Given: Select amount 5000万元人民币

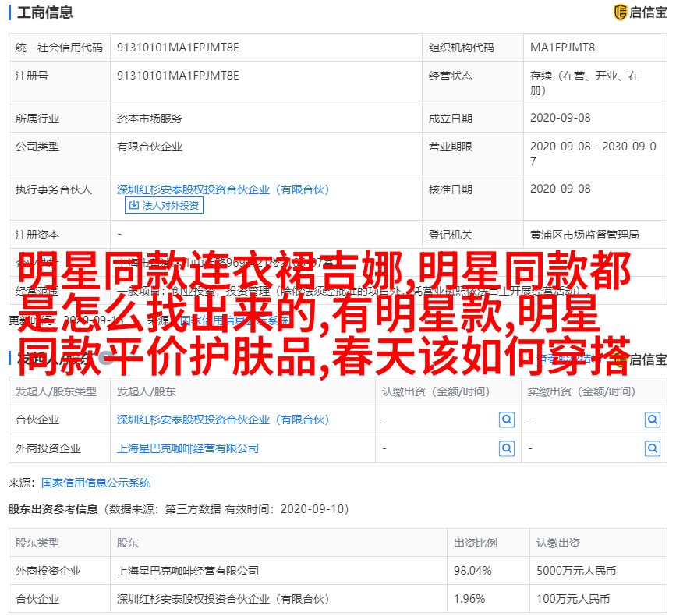Looking at the screenshot, I should pos(576,571).
